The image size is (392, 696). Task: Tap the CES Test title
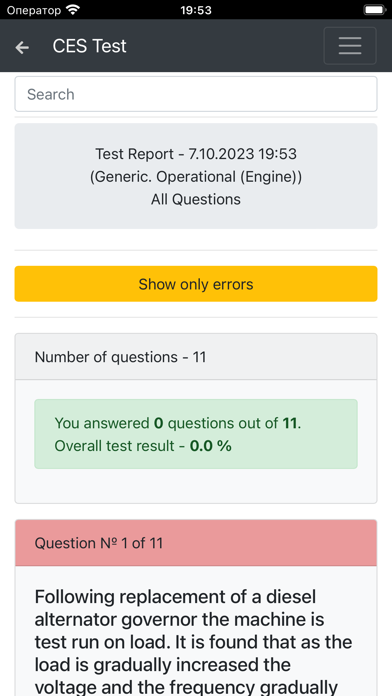(89, 46)
